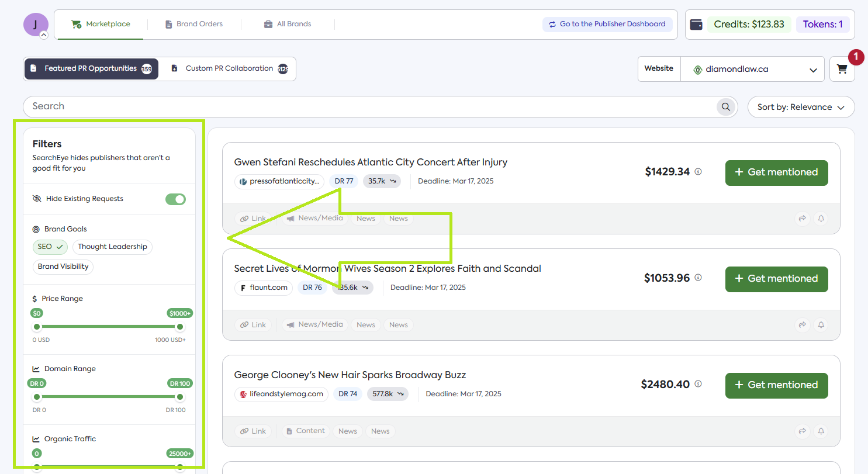The width and height of the screenshot is (868, 474).
Task: Toggle Hide Existing Requests switch
Action: point(175,199)
